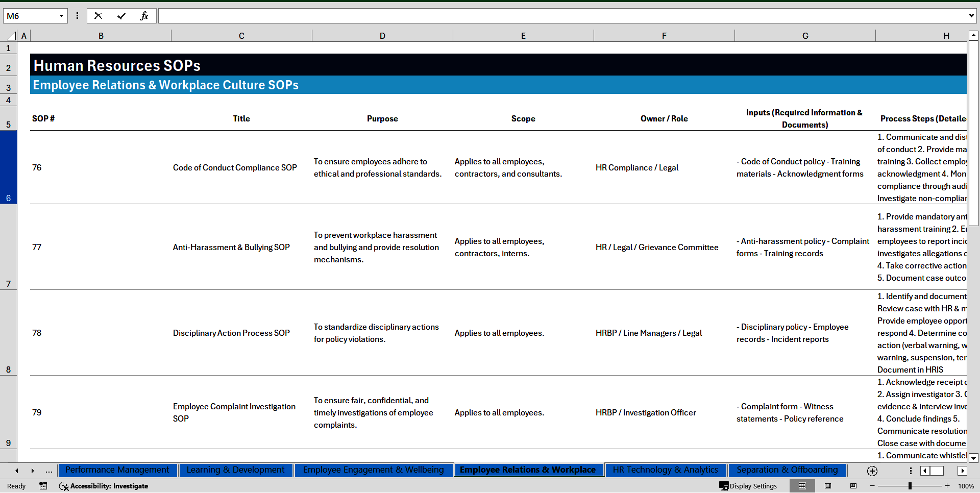This screenshot has height=493, width=980.
Task: Open the HR Technology & Analytics tab
Action: (665, 470)
